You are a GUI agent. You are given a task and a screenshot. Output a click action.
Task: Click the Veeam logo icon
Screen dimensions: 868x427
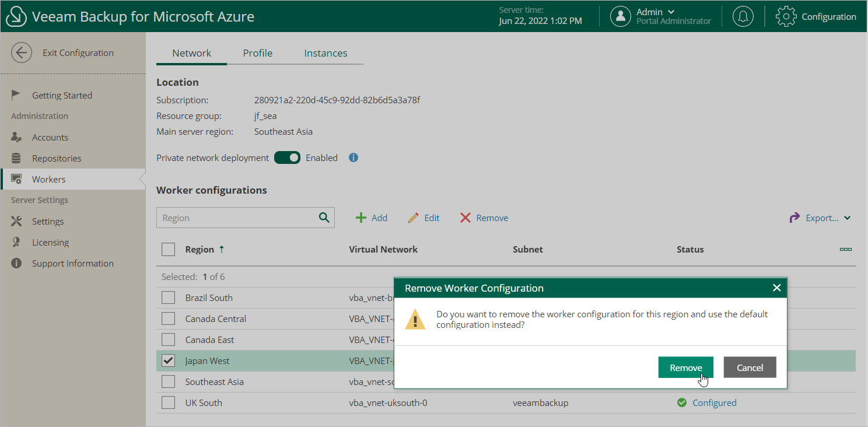(x=16, y=16)
